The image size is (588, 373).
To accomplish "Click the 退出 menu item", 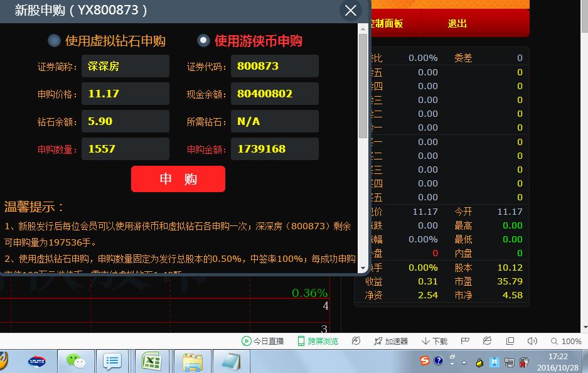I will coord(457,24).
